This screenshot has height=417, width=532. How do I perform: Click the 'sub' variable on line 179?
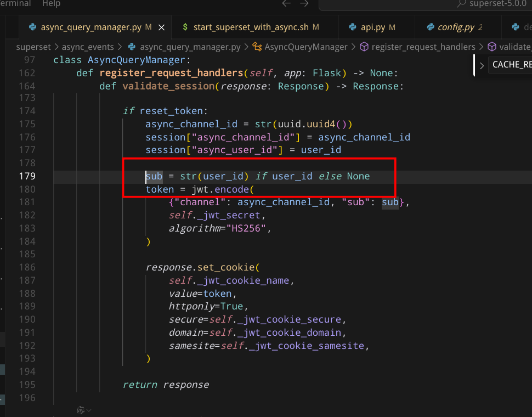pos(154,177)
